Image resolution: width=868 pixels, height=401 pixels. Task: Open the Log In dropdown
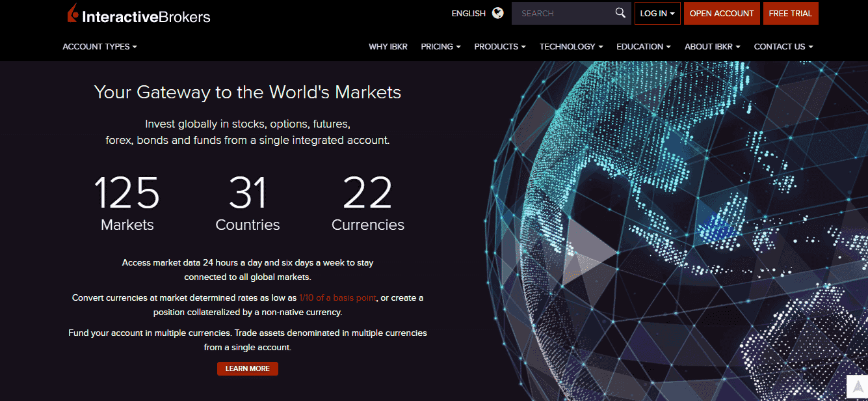pyautogui.click(x=657, y=13)
